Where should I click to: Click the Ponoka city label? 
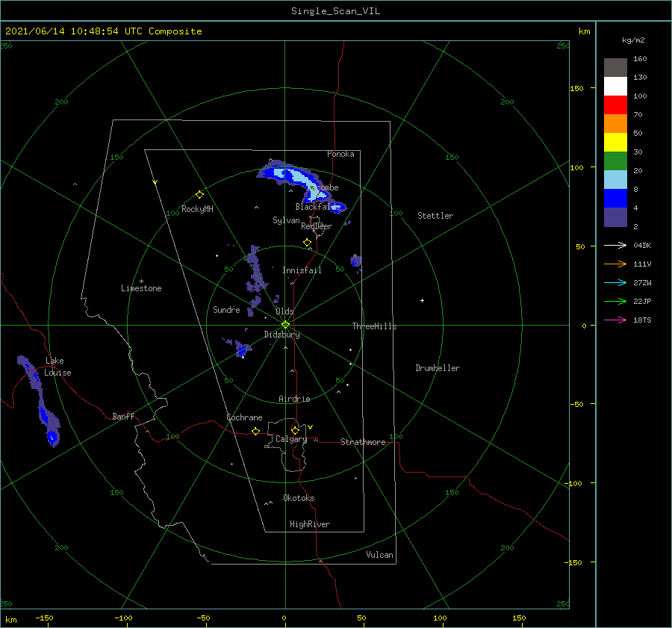[340, 154]
